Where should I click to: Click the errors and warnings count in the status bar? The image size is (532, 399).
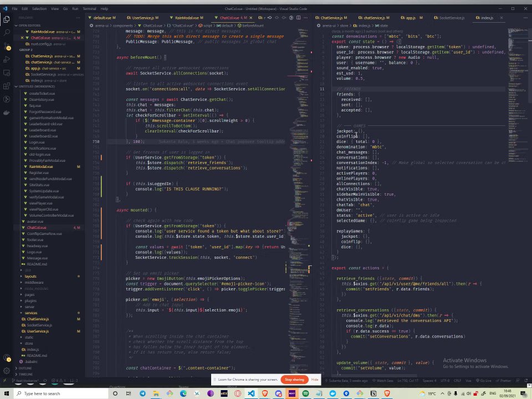(x=59, y=381)
